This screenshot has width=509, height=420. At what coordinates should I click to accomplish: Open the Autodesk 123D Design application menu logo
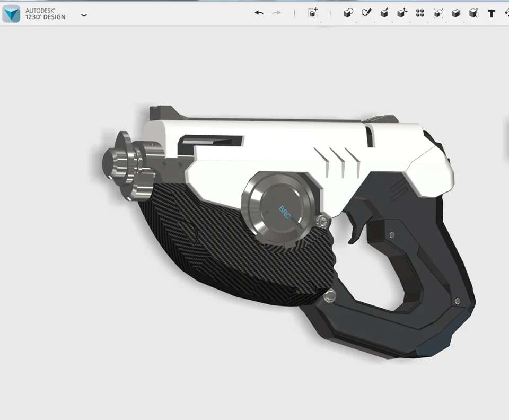tap(11, 14)
